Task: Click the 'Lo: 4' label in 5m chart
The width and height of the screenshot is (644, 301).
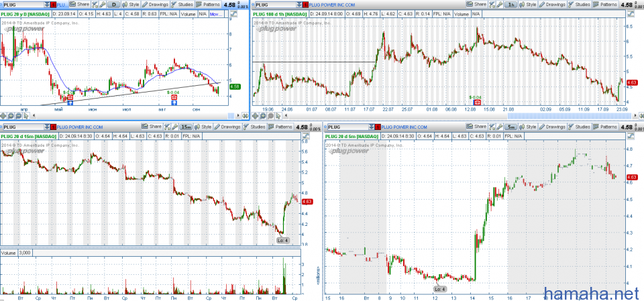Action: click(x=439, y=289)
